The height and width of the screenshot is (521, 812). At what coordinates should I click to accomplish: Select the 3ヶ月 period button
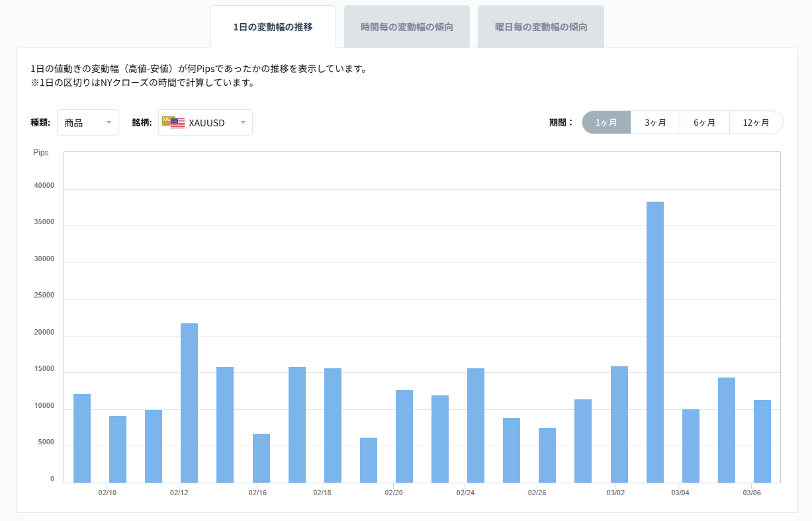[656, 122]
